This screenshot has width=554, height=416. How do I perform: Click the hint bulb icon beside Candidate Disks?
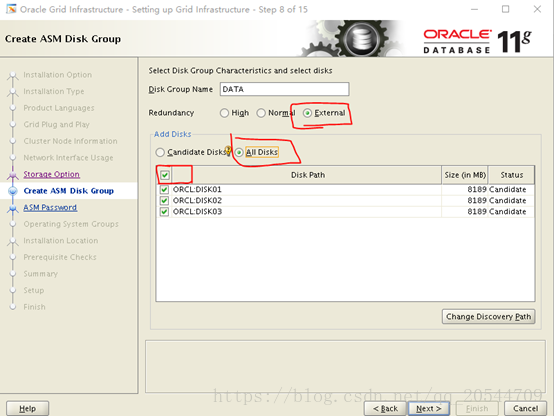228,151
